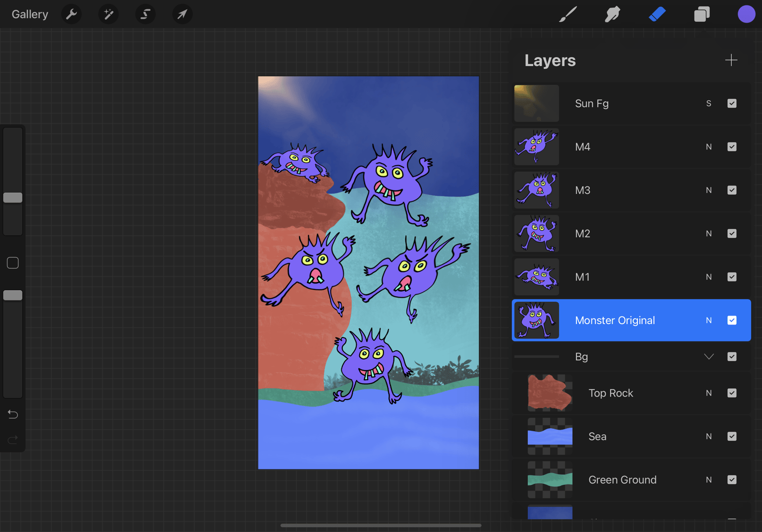This screenshot has height=532, width=762.
Task: Select the Green Ground layer thumbnail
Action: [x=550, y=480]
